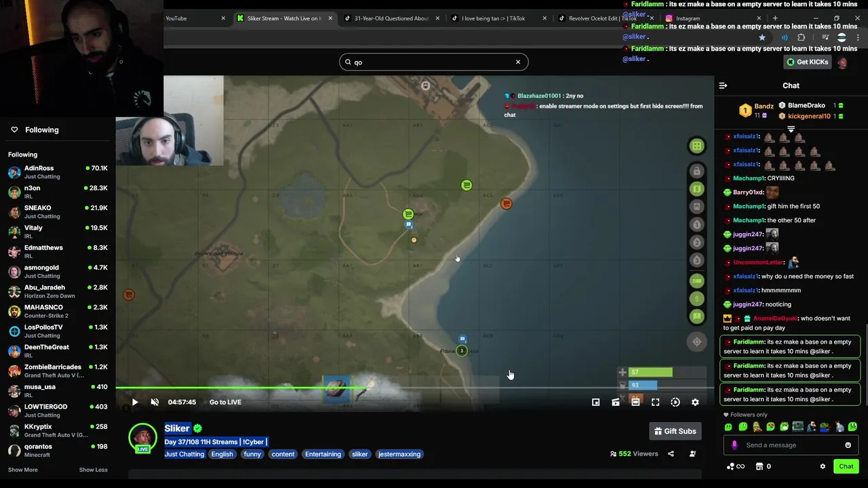Image resolution: width=868 pixels, height=488 pixels.
Task: Select the Sliker Stream Kick tab
Action: pyautogui.click(x=285, y=18)
